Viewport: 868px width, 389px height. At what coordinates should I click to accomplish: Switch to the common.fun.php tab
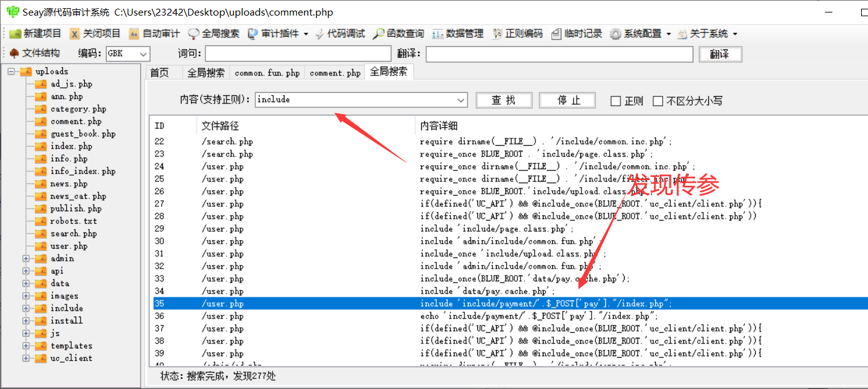(267, 73)
